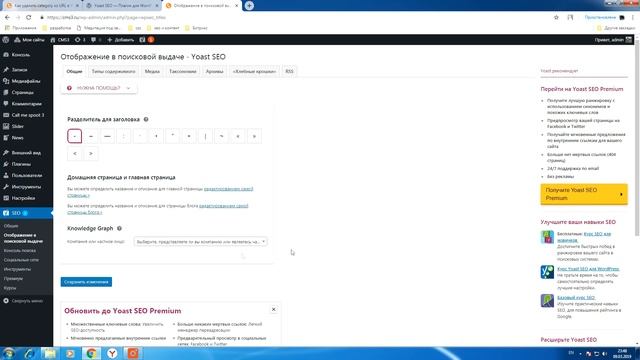Select the en dash title separator

(x=91, y=136)
